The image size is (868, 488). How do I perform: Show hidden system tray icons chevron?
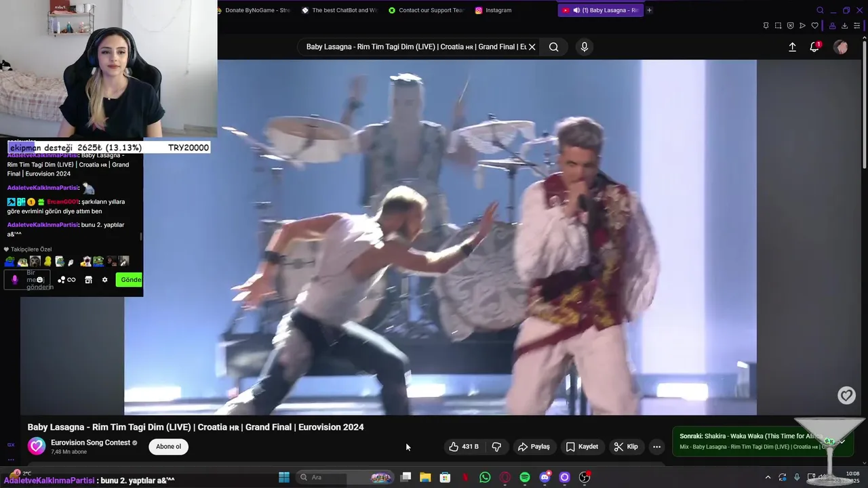(x=768, y=477)
